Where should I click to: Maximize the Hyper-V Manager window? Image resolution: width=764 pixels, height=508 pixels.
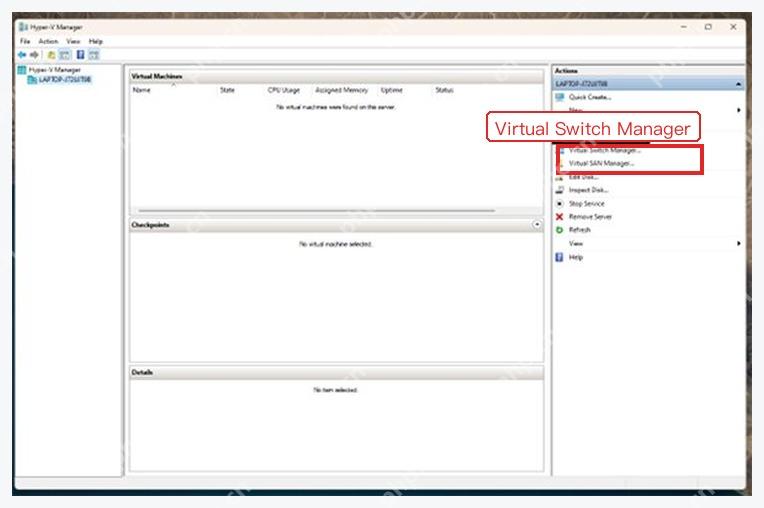tap(708, 27)
